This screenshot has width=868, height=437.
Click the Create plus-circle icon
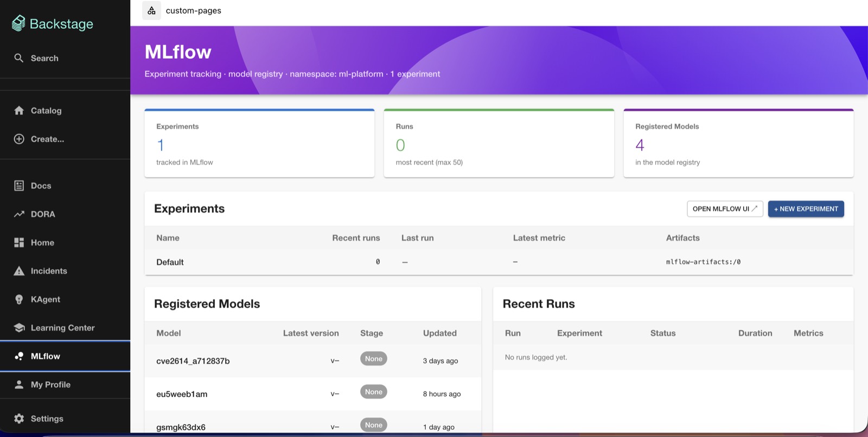click(x=19, y=139)
